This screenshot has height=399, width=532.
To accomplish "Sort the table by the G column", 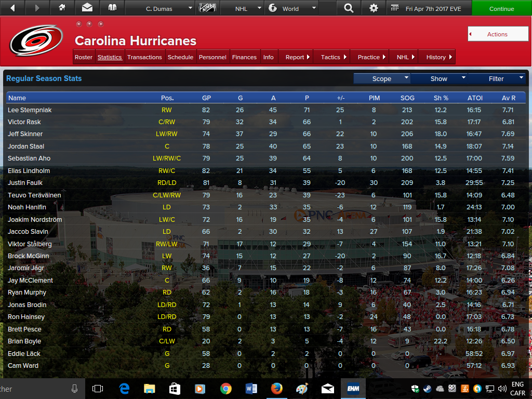I will [240, 98].
